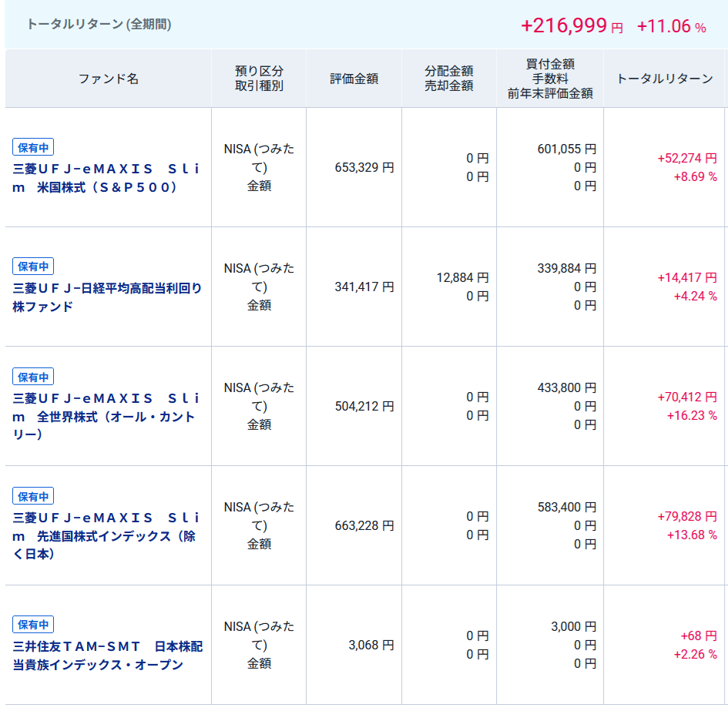Open the 三井住友TAM-SMT 日本株配当貴族 fund link
The width and height of the screenshot is (728, 711).
[108, 655]
